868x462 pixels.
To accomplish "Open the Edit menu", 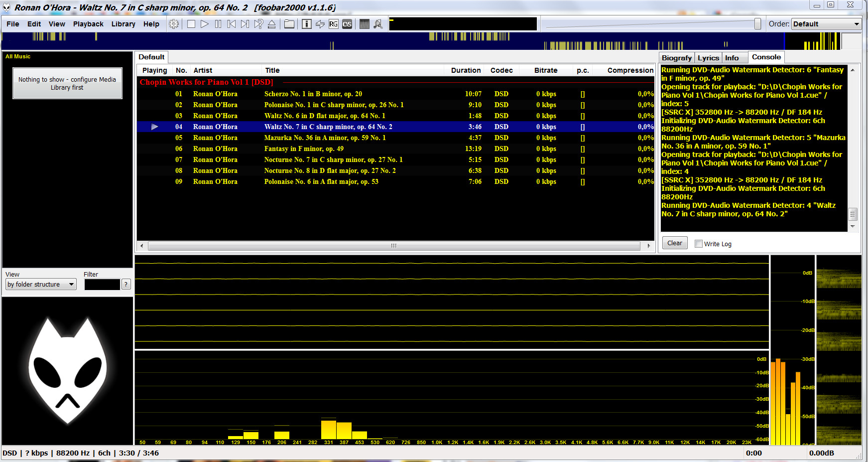I will pos(34,24).
